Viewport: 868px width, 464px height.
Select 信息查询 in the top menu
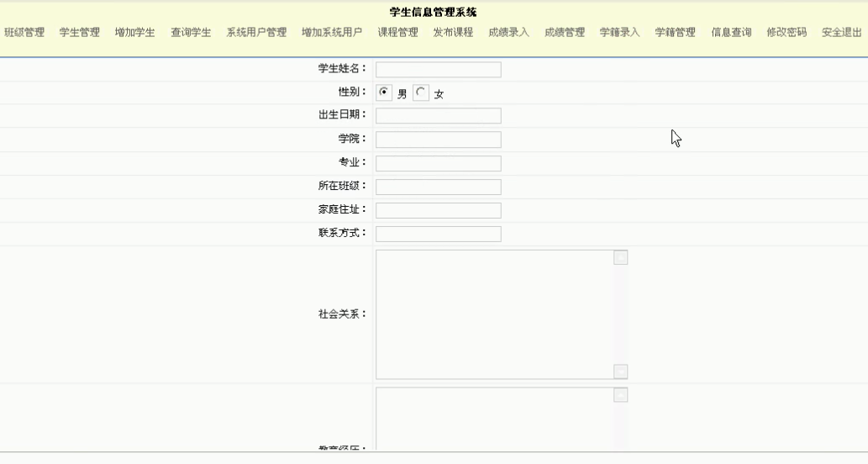[731, 32]
